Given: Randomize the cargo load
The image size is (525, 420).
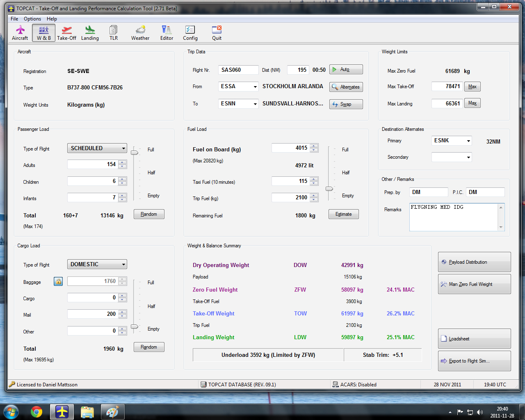Looking at the screenshot, I should pos(149,347).
